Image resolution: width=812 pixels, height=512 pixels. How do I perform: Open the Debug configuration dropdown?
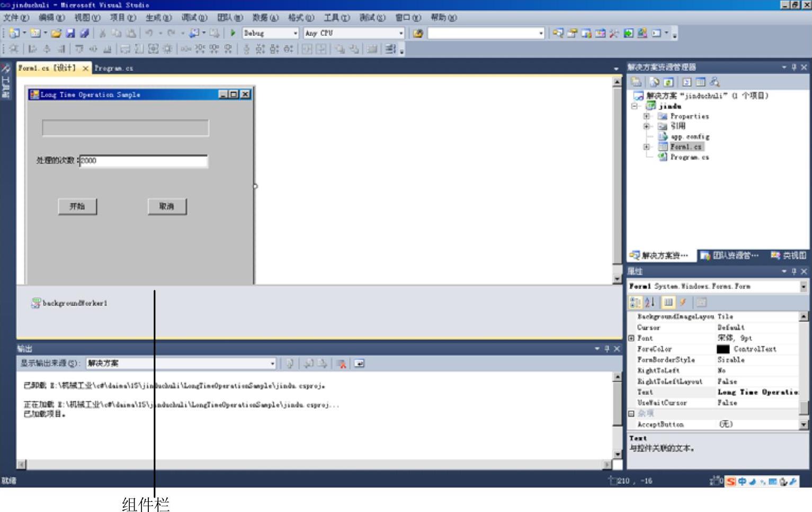[295, 33]
